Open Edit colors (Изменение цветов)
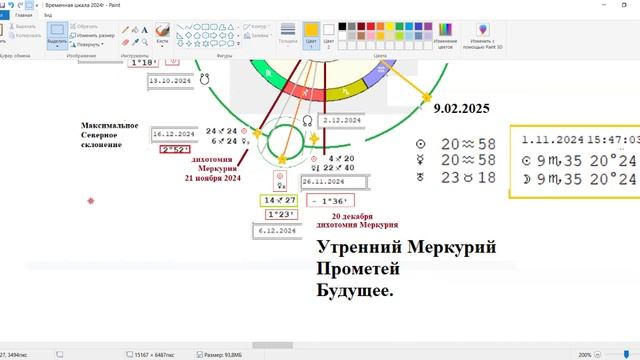Image resolution: width=640 pixels, height=360 pixels. (x=445, y=36)
